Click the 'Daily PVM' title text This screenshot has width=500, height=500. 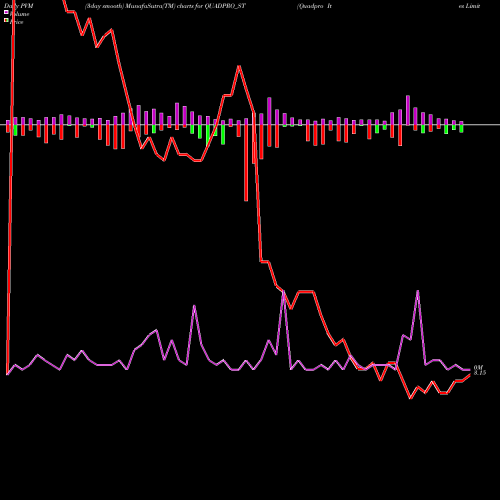point(19,6)
